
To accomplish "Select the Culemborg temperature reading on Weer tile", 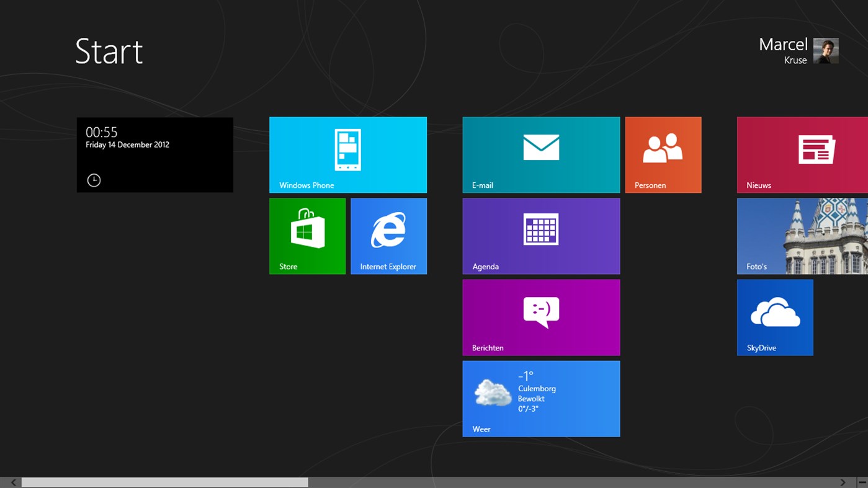I will (x=525, y=376).
